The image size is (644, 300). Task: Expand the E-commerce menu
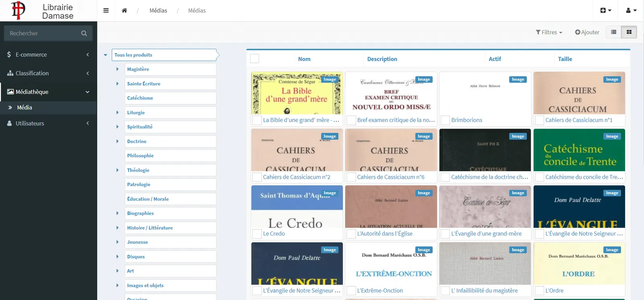click(48, 55)
